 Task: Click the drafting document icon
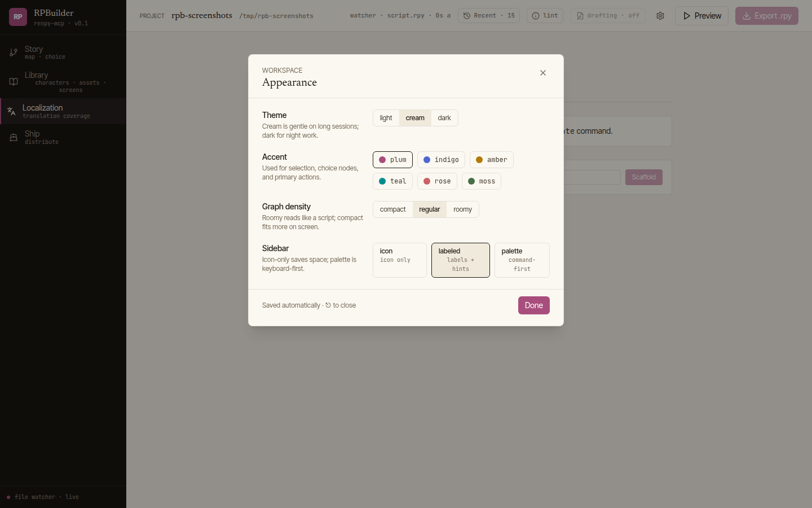pyautogui.click(x=580, y=16)
